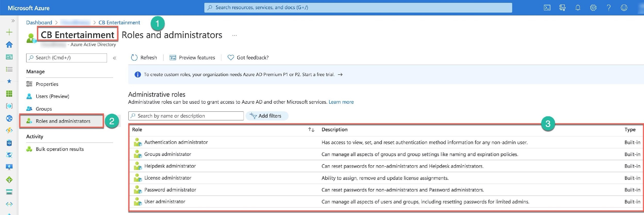Open portal settings gear
Screen dimensions: 644x215
coord(593,8)
